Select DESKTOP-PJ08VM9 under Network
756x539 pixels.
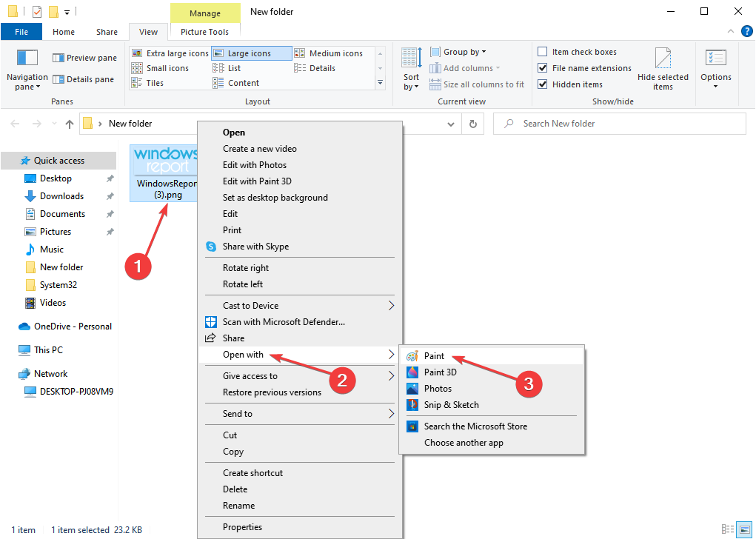tap(76, 392)
